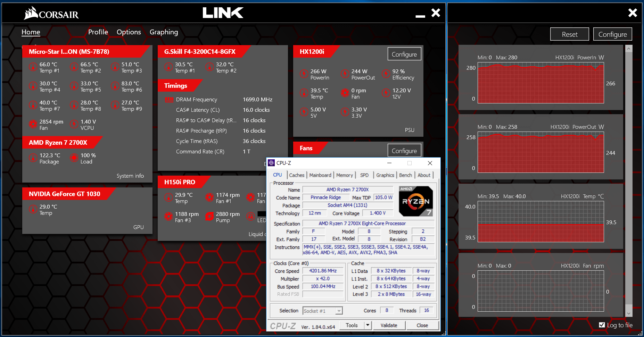Click the H150i Fan #3 1188 rpm icon

[168, 216]
